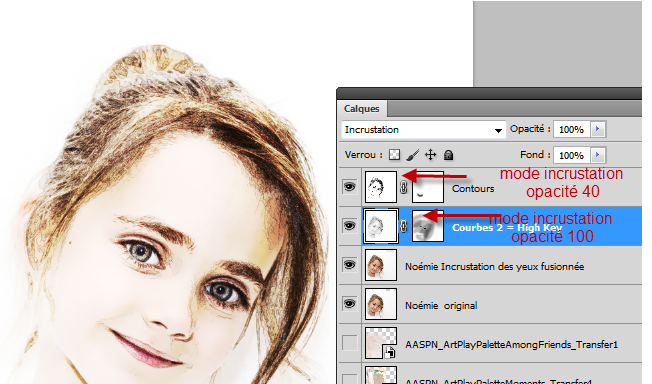Hide Noémie Incrustation des yeux fusionnée layer
The image size is (652, 384).
point(349,265)
